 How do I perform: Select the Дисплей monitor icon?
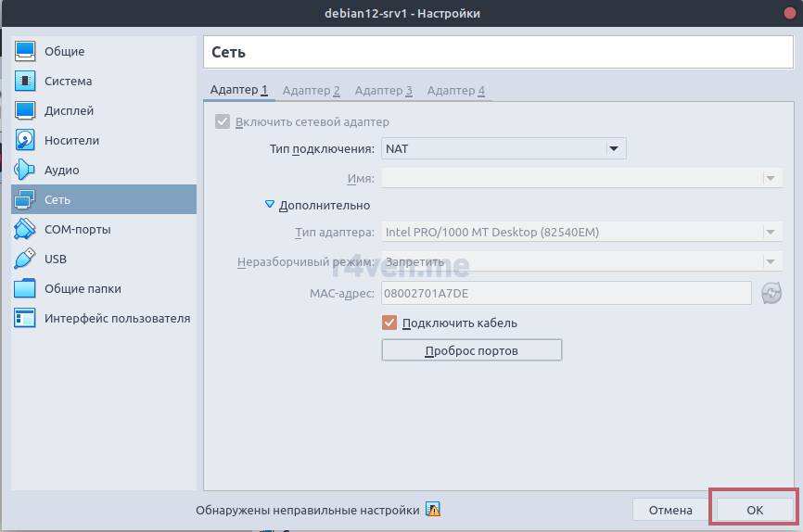[25, 111]
